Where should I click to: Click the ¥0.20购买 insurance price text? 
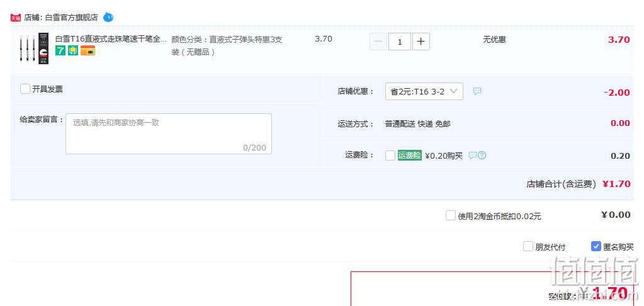tap(444, 156)
